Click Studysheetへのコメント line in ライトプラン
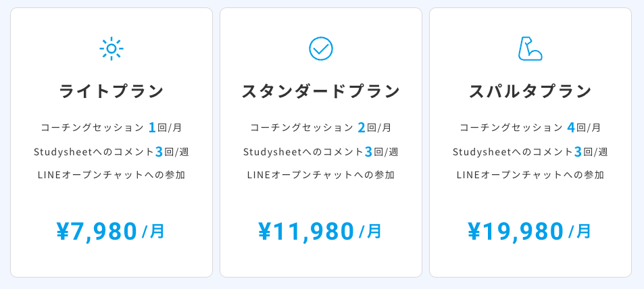This screenshot has height=289, width=644. [x=112, y=152]
